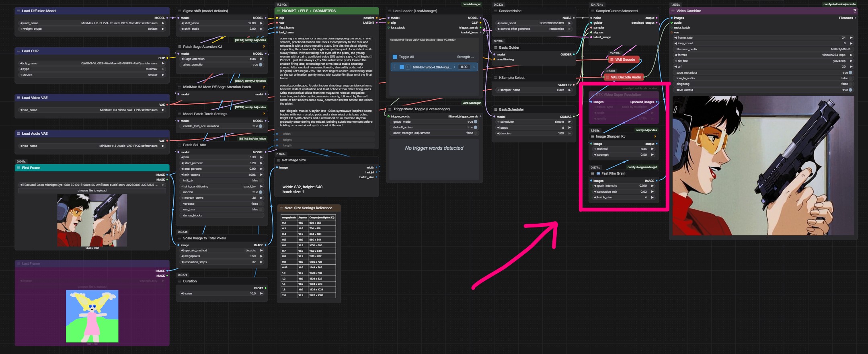Open the PROMPT + FFLF + PARAMETERS node menu icon
The height and width of the screenshot is (354, 868).
pyautogui.click(x=278, y=11)
